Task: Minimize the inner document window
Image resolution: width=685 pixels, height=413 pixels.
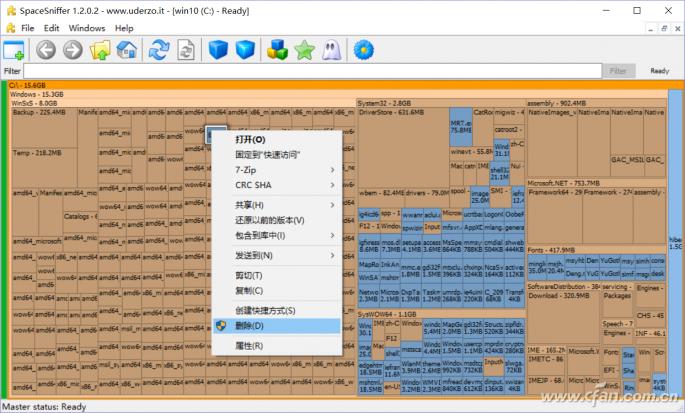Action: click(650, 29)
